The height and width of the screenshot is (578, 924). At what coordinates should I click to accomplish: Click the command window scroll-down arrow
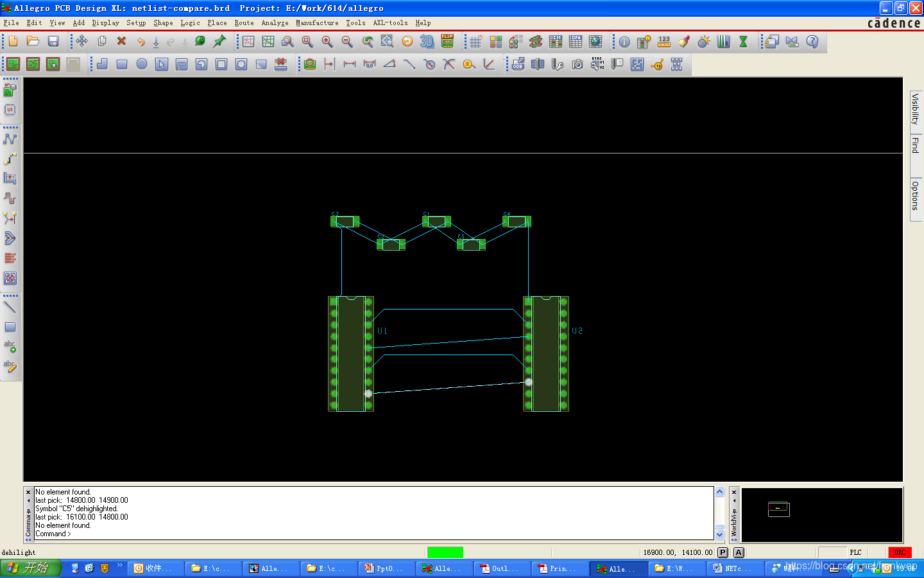719,534
